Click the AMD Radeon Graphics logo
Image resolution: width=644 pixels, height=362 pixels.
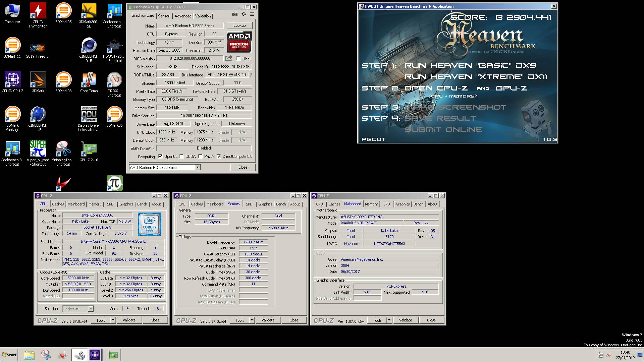[239, 42]
